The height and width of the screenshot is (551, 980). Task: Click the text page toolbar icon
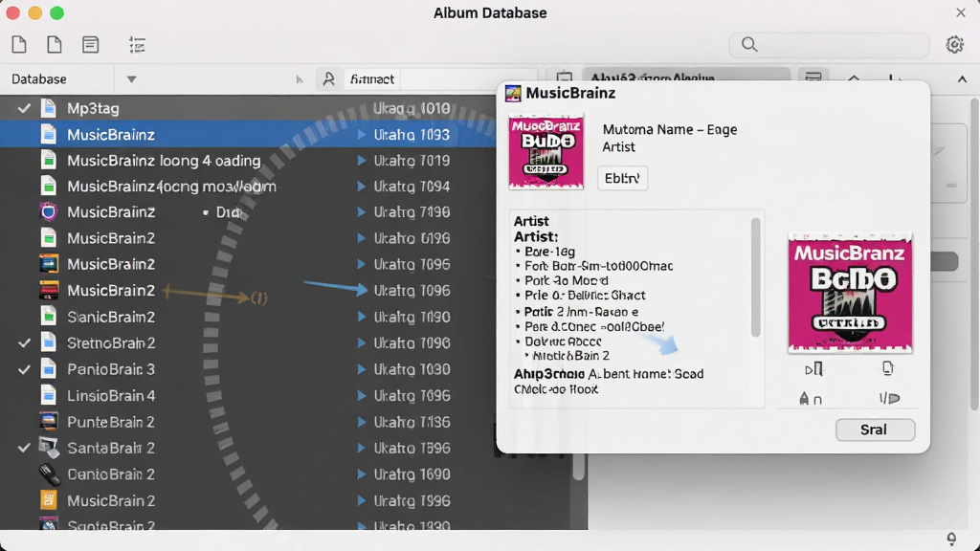pyautogui.click(x=91, y=44)
